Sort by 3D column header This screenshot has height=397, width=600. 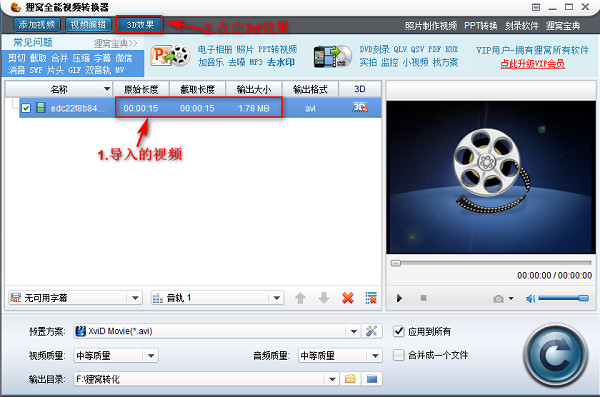coord(360,89)
